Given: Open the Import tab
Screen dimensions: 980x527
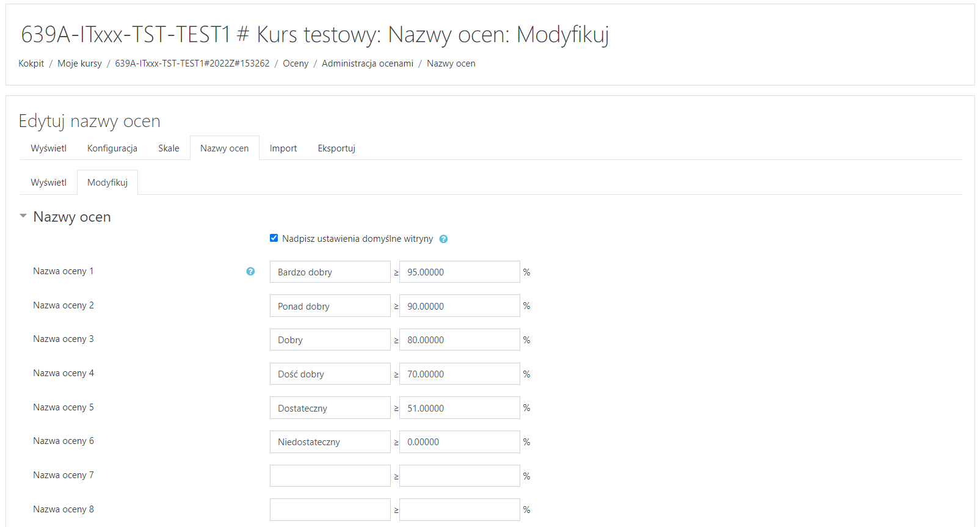Looking at the screenshot, I should 283,148.
